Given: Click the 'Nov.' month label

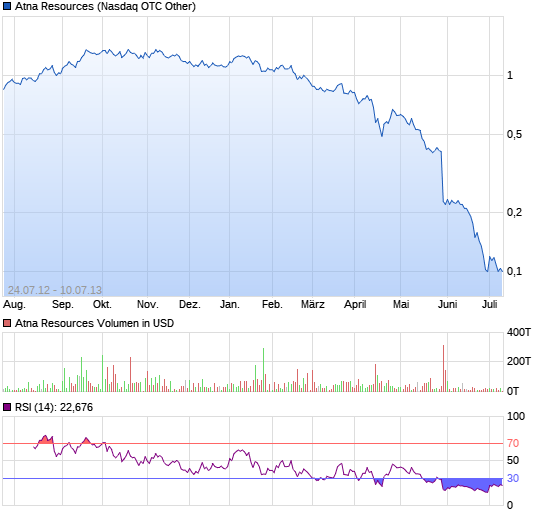Looking at the screenshot, I should [x=147, y=305].
